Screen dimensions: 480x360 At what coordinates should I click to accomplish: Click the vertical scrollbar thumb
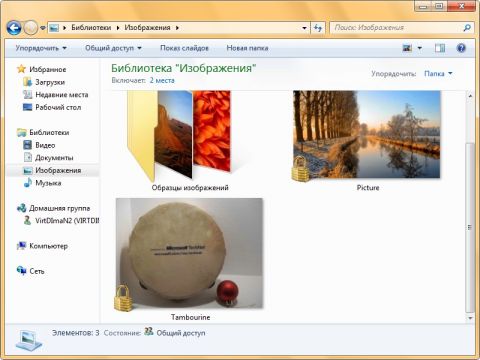[470, 227]
